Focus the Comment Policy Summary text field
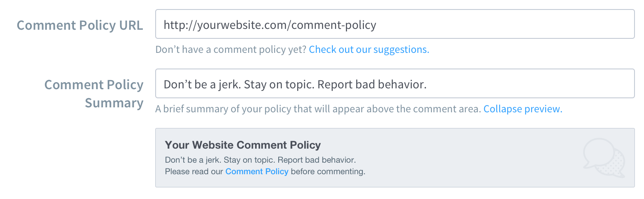 pyautogui.click(x=395, y=83)
